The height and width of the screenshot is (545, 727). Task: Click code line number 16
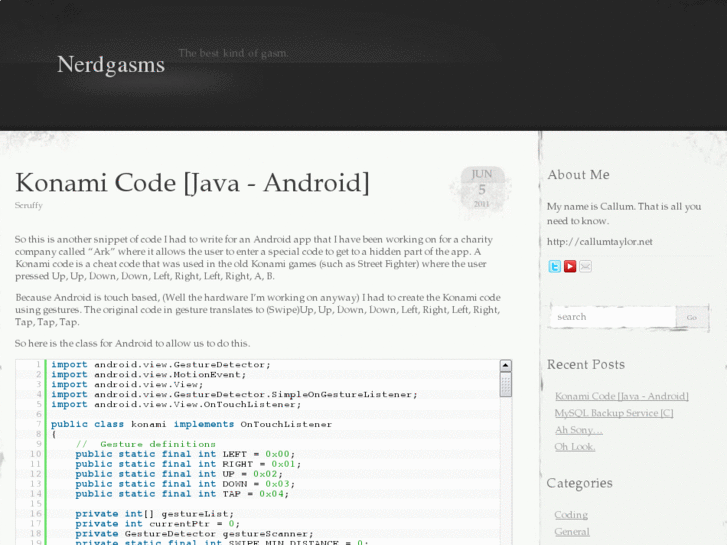[x=36, y=513]
